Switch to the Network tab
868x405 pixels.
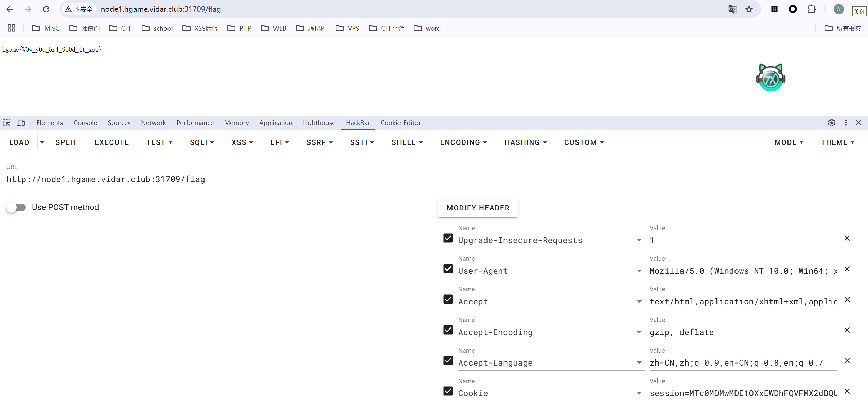click(153, 123)
